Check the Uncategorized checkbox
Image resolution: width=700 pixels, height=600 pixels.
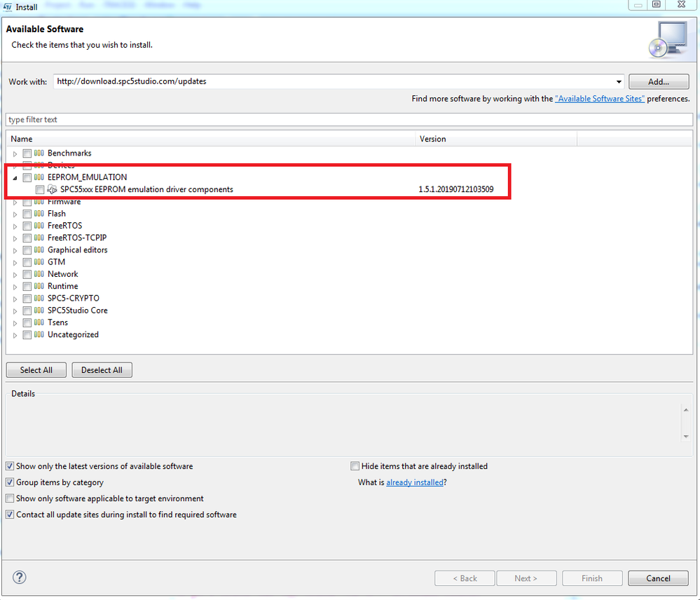[27, 335]
